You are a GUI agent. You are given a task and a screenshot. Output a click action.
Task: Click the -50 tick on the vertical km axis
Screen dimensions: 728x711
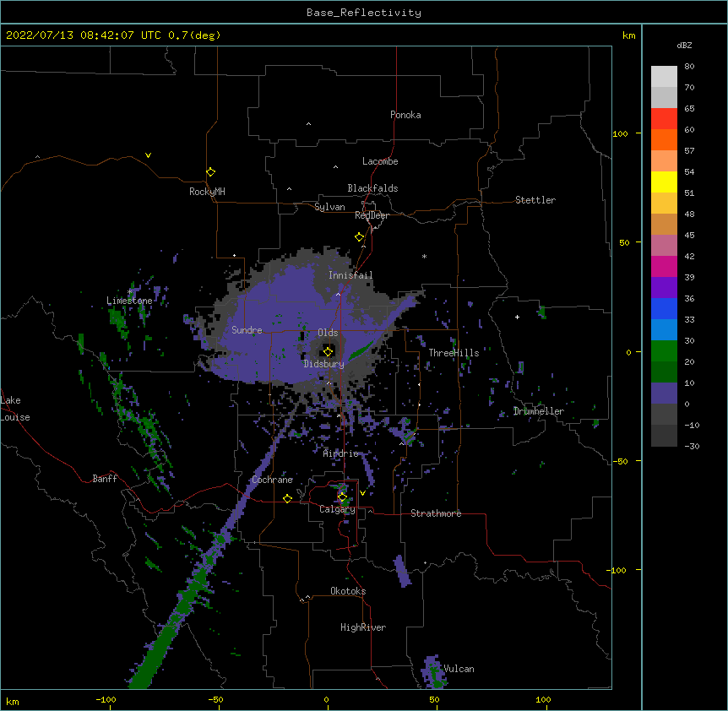[x=620, y=461]
